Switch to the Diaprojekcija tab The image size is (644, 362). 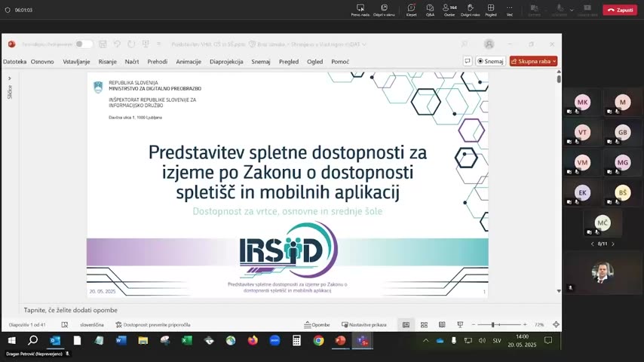[226, 62]
